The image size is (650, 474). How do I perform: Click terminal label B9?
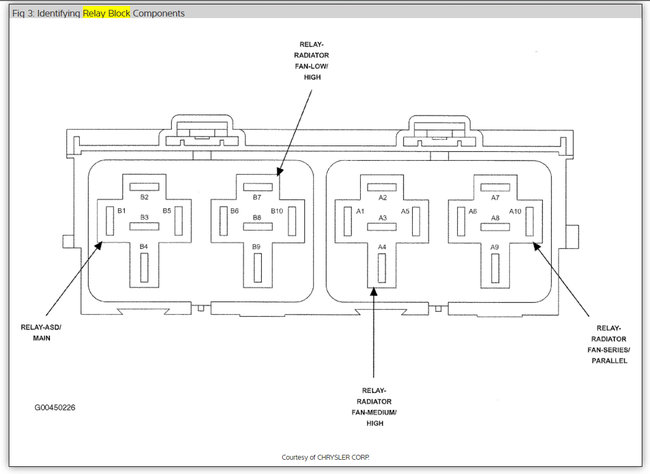click(256, 247)
